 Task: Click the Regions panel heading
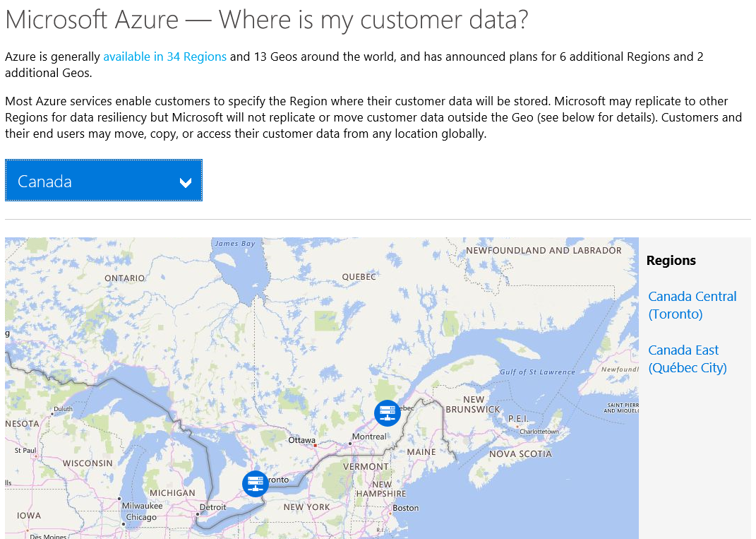coord(671,260)
